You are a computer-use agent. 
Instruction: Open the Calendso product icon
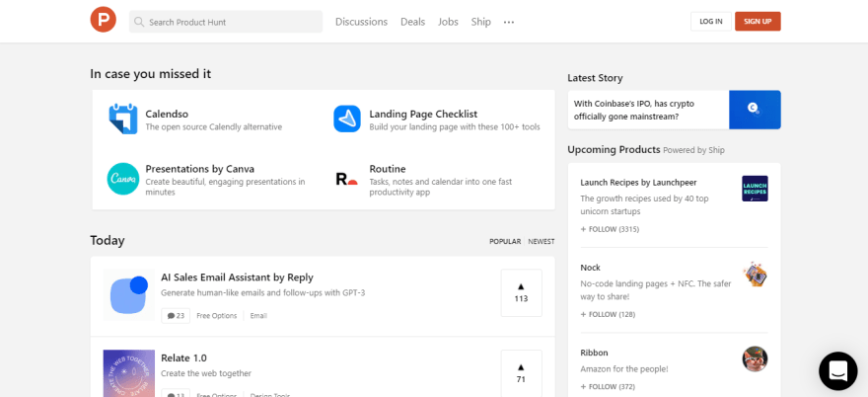[122, 119]
